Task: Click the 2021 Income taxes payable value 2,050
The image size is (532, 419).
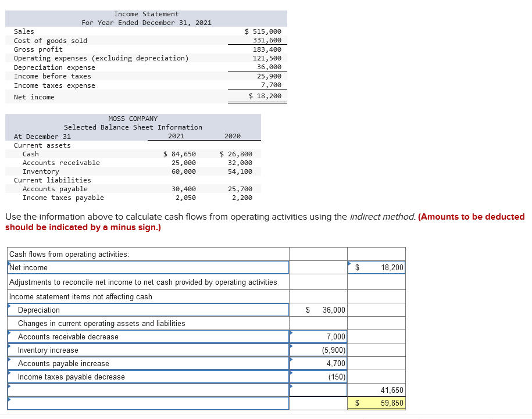Action: click(185, 198)
